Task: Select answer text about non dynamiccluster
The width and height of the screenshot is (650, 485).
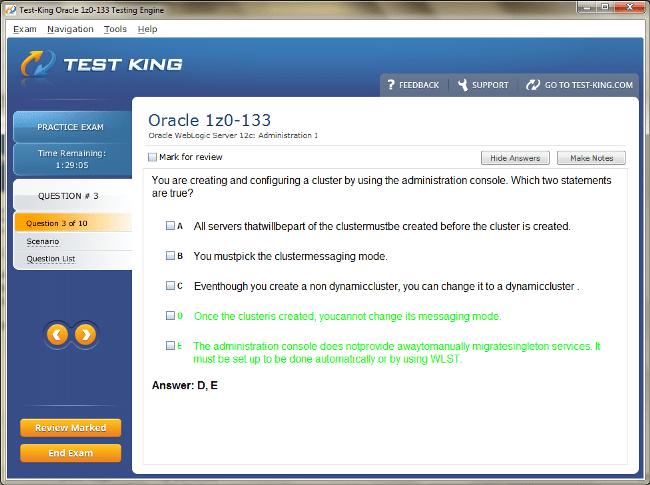Action: click(386, 286)
